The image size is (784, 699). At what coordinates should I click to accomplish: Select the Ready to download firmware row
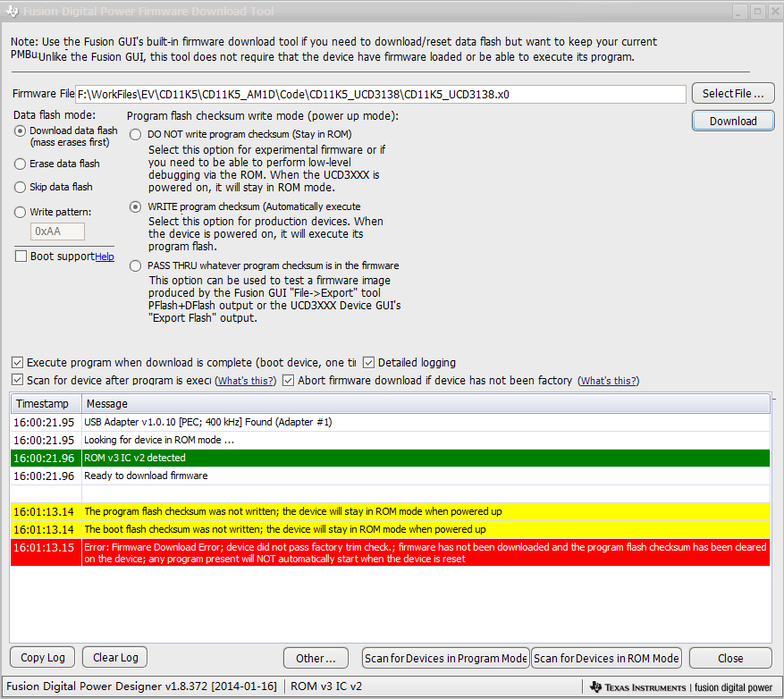tap(390, 476)
